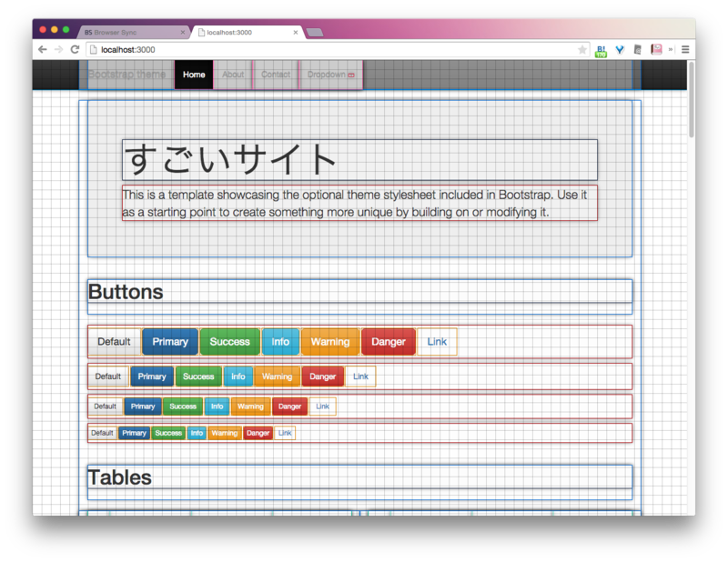The image size is (728, 562).
Task: Open the Contact navbar item
Action: point(276,75)
